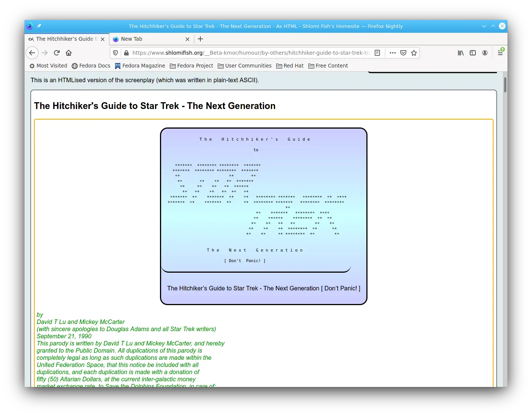Close the Hitchhiker's Guide tab
Screen dimensions: 532x416
point(103,39)
